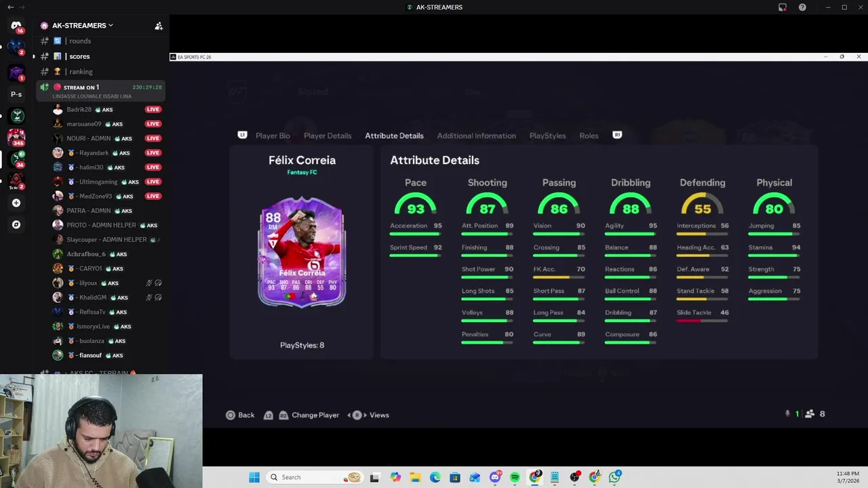This screenshot has height=488, width=868.
Task: Click the Defending 55 rating gauge
Action: coord(703,205)
